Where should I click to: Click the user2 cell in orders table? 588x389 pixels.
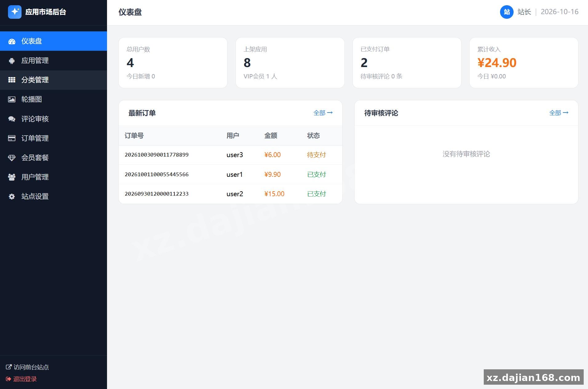pos(235,194)
